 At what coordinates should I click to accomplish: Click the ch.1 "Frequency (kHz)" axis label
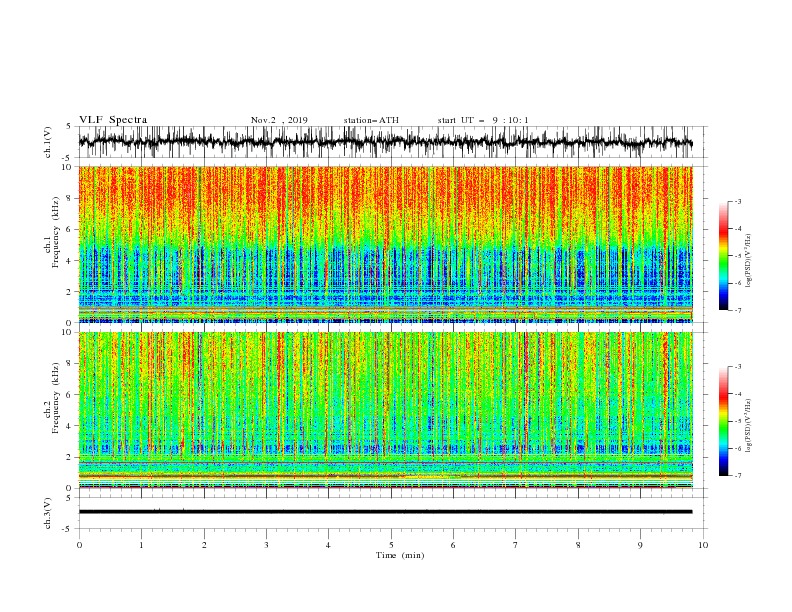click(56, 233)
